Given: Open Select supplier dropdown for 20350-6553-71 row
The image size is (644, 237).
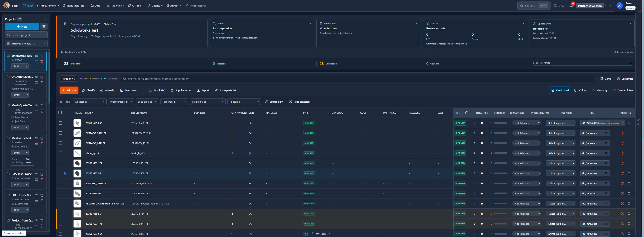Looking at the screenshot, I should pyautogui.click(x=561, y=194).
